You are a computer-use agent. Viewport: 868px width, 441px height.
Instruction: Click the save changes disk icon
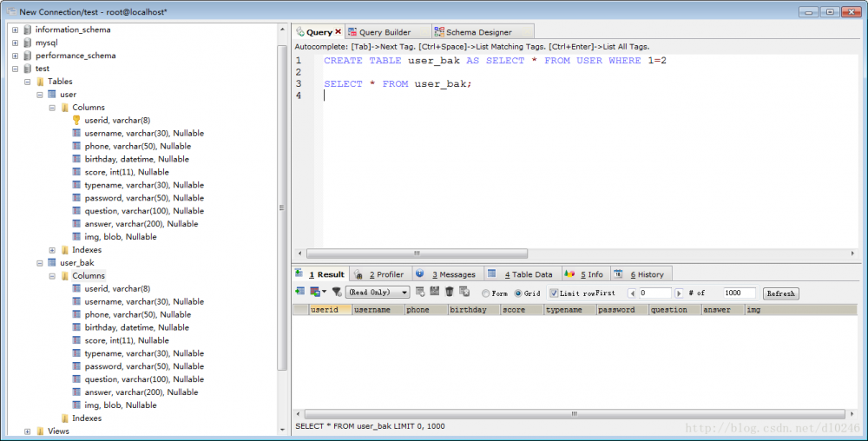coord(435,293)
